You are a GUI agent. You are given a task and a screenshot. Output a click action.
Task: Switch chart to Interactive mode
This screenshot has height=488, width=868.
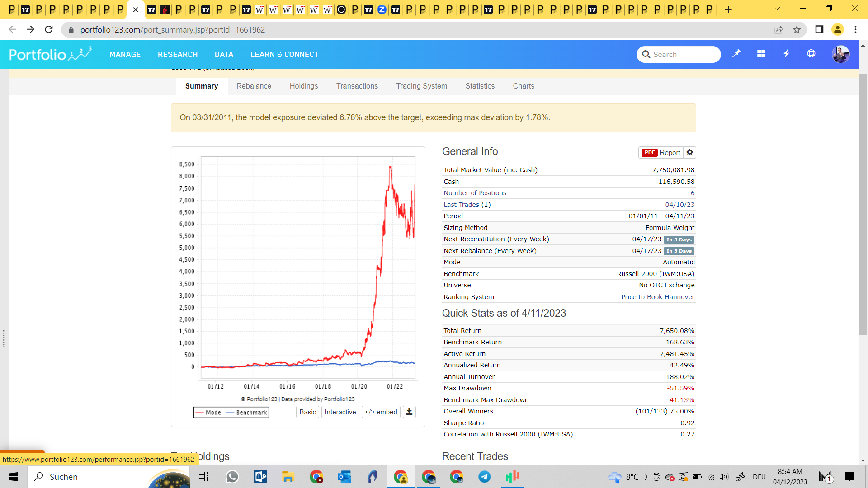tap(340, 412)
